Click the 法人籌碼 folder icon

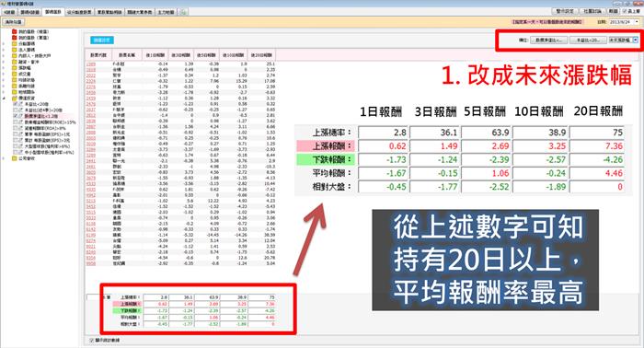(x=15, y=50)
